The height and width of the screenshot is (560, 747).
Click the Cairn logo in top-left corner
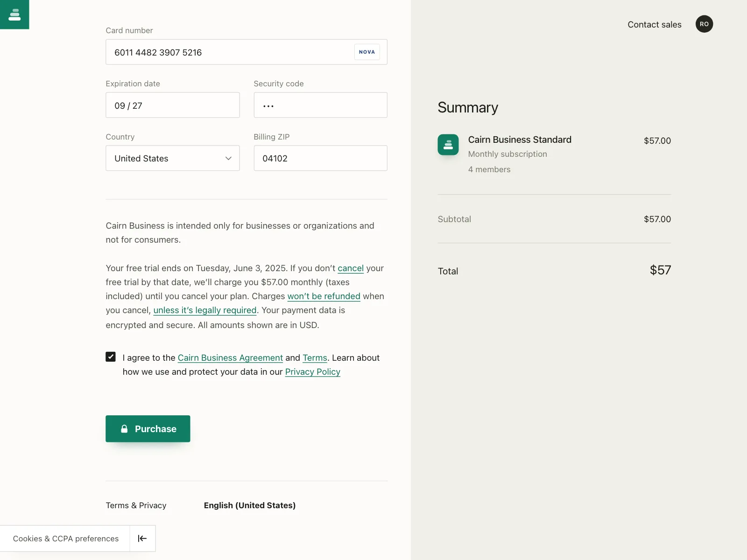point(14,14)
